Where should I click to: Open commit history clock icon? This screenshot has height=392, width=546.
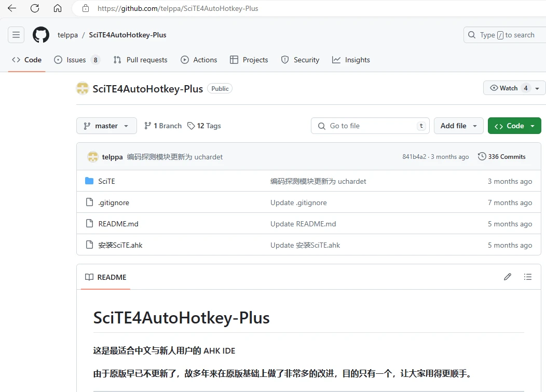[x=482, y=156]
